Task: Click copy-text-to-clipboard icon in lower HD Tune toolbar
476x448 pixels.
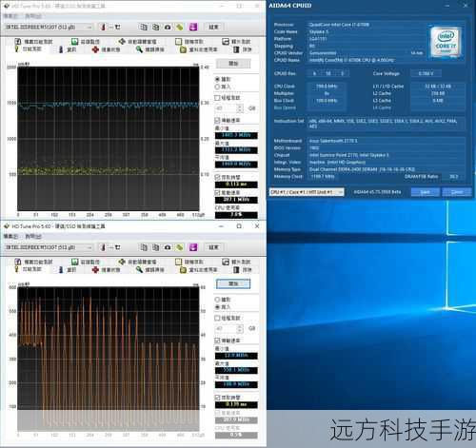Action: click(144, 247)
